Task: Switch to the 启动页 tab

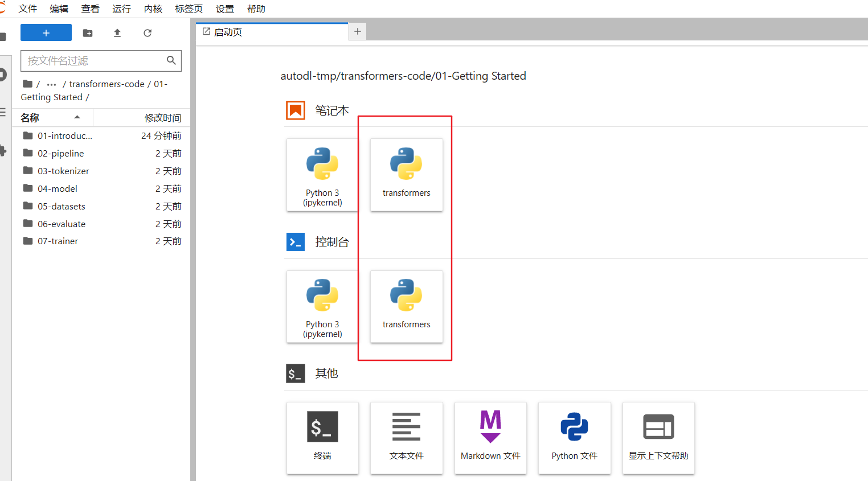Action: coord(272,32)
